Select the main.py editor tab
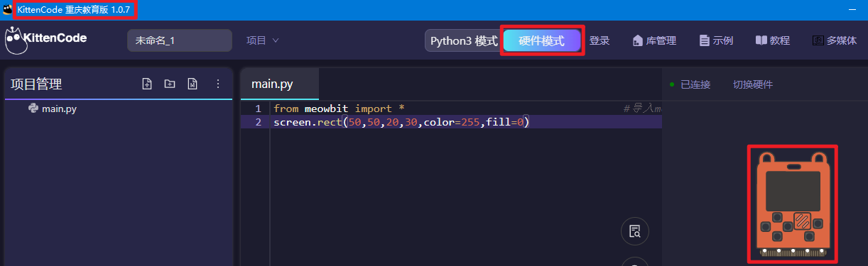 (279, 84)
